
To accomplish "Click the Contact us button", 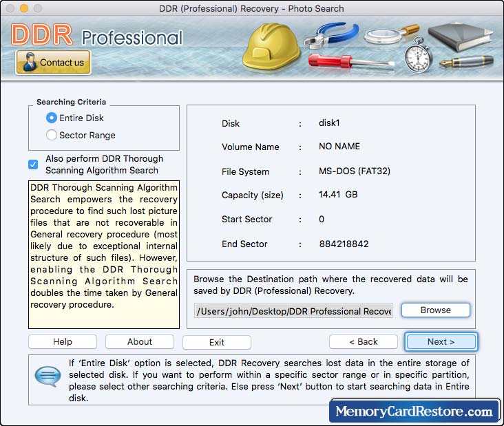I will [53, 63].
